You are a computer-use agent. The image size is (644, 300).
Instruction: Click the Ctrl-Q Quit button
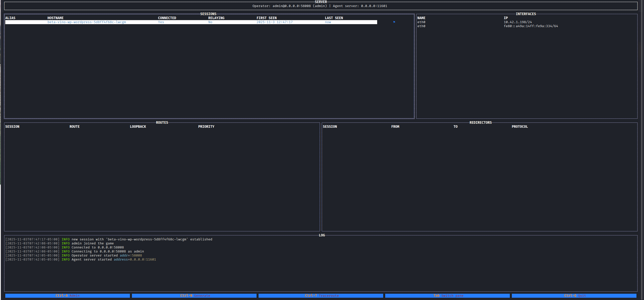click(x=574, y=295)
